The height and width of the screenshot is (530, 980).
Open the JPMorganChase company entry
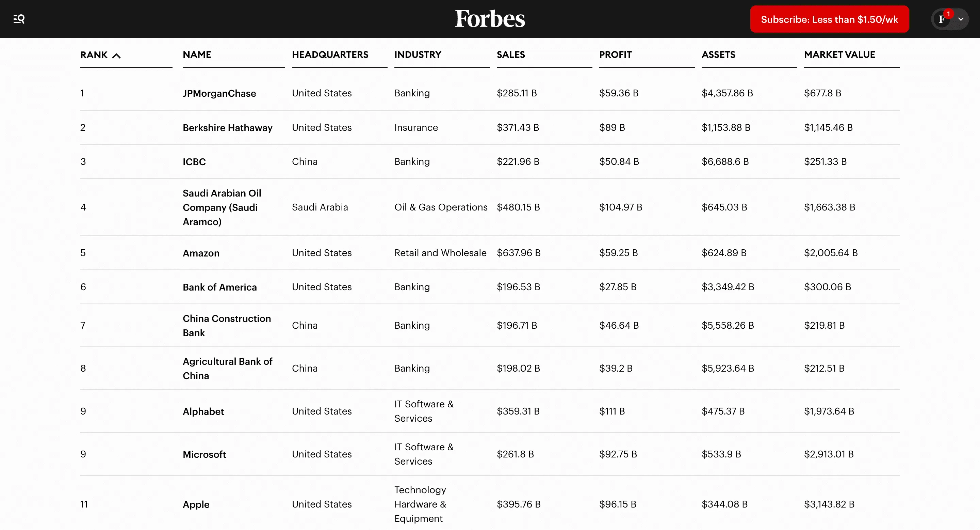pyautogui.click(x=219, y=93)
